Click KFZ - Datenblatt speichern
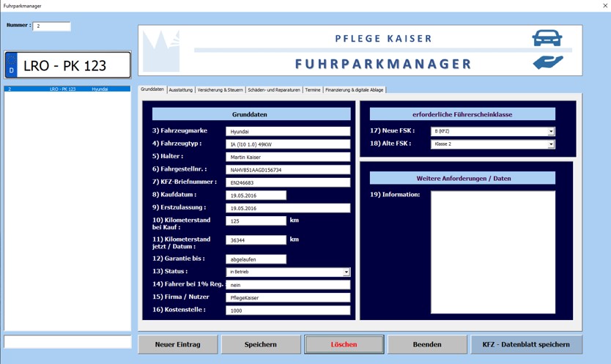 [x=526, y=344]
